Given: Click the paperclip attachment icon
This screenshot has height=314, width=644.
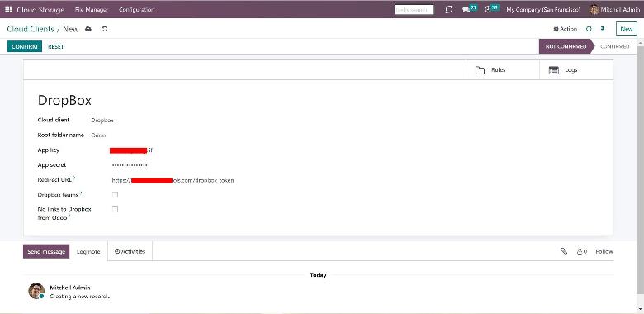Looking at the screenshot, I should (564, 251).
